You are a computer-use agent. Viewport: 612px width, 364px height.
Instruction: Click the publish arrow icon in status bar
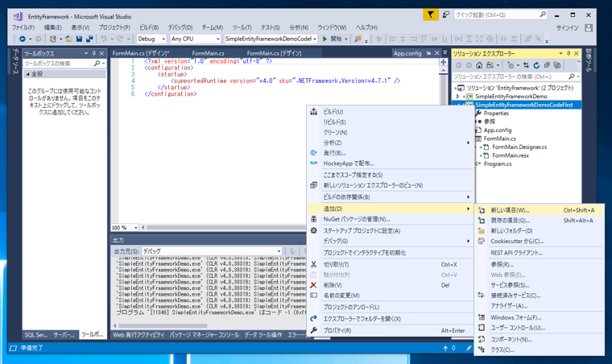pyautogui.click(x=445, y=348)
